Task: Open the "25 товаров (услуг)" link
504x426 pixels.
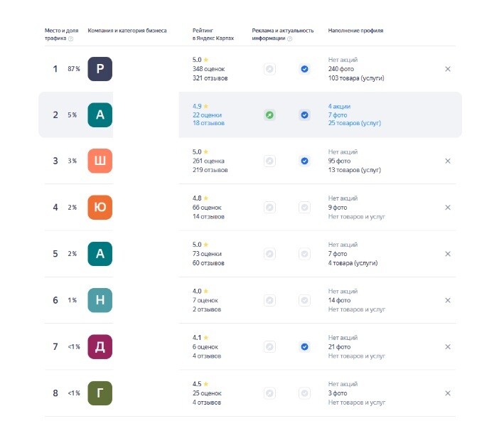Action: (x=355, y=123)
